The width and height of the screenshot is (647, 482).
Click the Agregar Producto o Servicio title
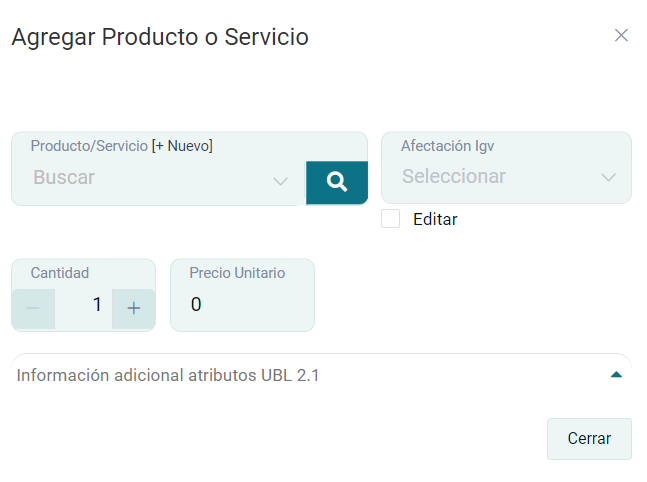[160, 37]
